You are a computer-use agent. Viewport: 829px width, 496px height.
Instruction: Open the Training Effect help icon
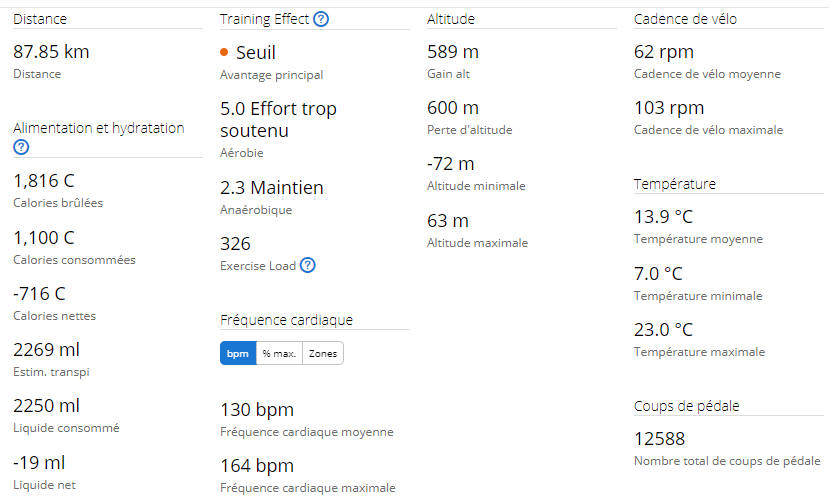(321, 20)
